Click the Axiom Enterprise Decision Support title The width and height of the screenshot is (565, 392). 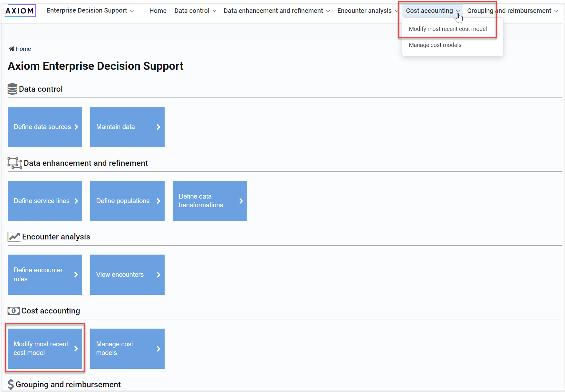tap(96, 66)
